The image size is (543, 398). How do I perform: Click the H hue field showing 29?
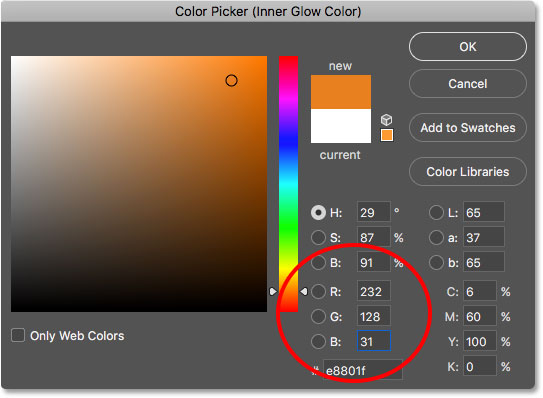tap(373, 212)
